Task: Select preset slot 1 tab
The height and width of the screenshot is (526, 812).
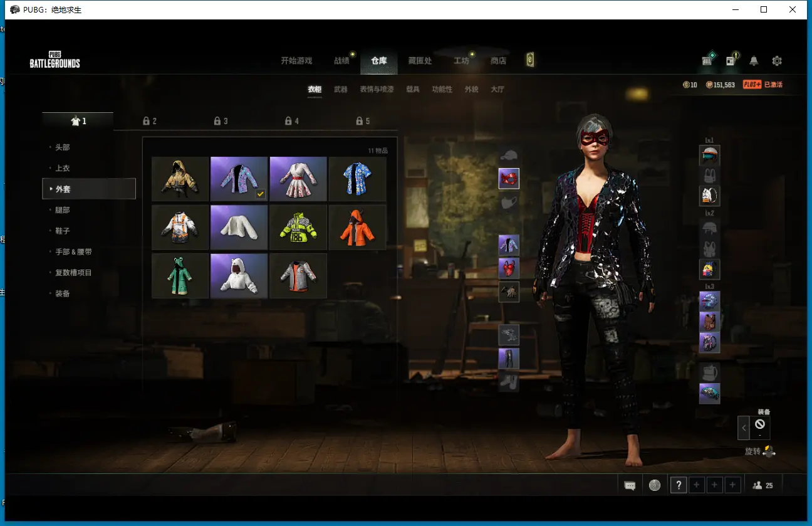Action: (78, 121)
